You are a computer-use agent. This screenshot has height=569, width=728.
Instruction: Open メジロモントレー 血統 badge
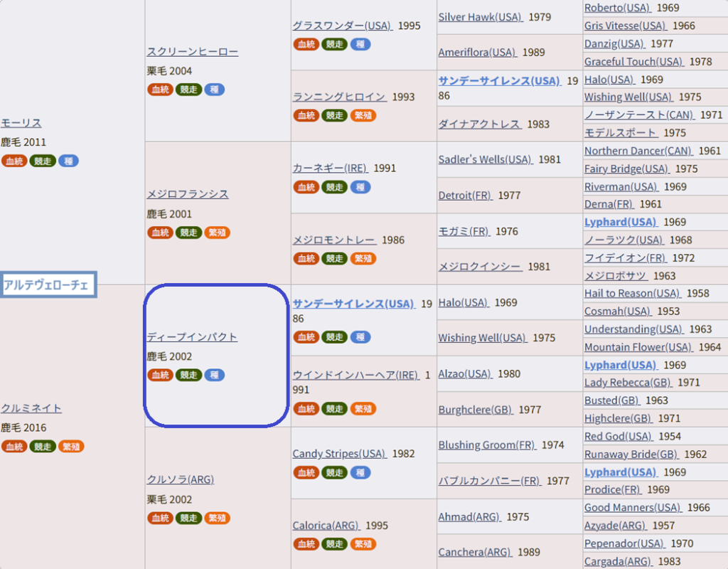(x=306, y=258)
